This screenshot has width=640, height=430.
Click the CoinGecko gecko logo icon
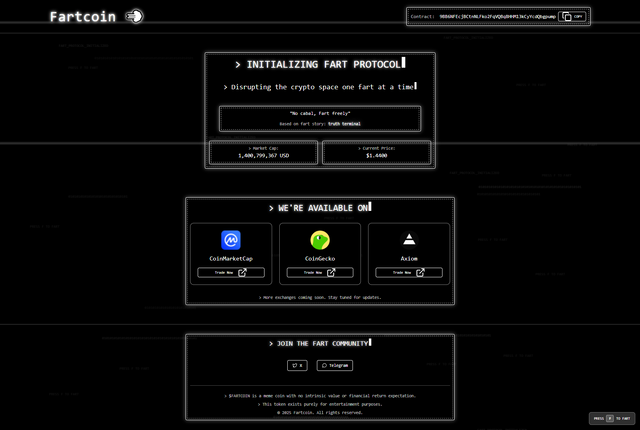pyautogui.click(x=320, y=240)
